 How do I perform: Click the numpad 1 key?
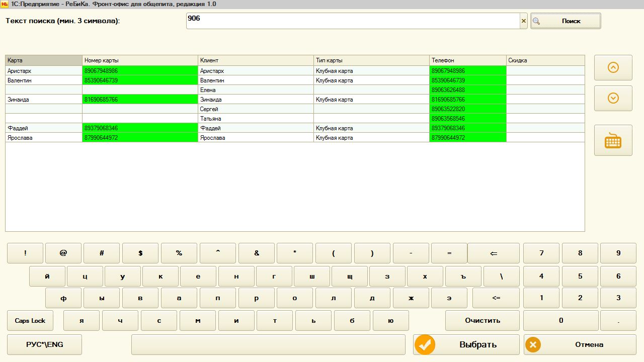(541, 298)
